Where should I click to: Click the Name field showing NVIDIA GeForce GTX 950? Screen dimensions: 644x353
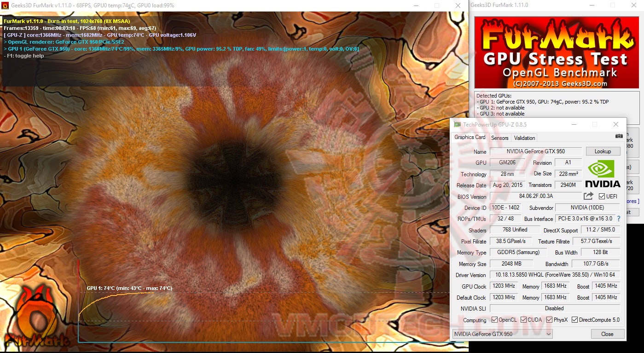coord(535,151)
